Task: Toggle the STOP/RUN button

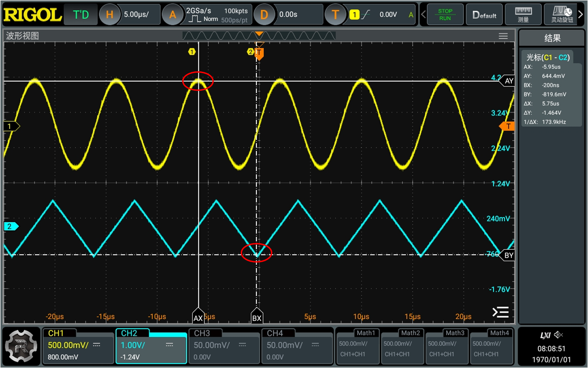Action: (x=445, y=15)
